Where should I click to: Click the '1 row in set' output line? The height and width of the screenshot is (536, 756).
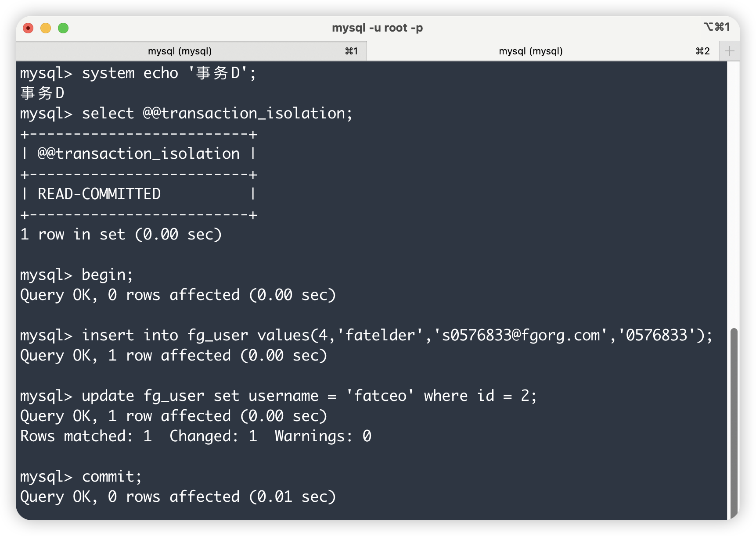click(x=121, y=235)
